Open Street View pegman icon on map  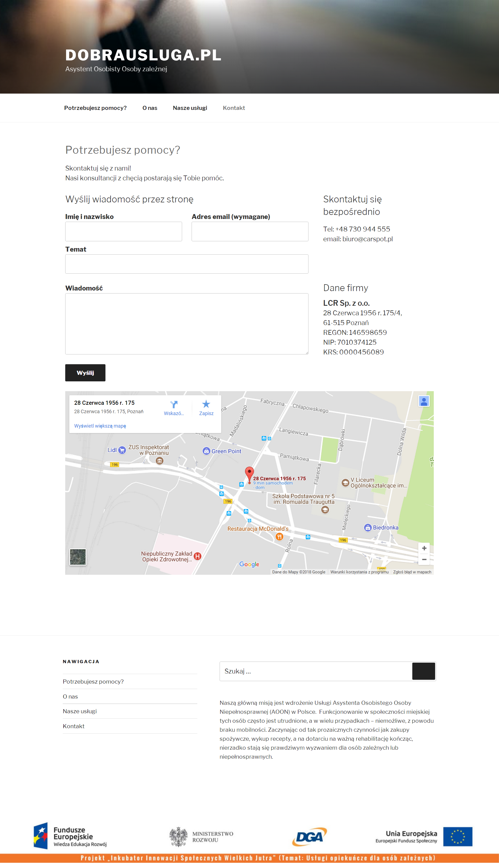click(x=424, y=401)
